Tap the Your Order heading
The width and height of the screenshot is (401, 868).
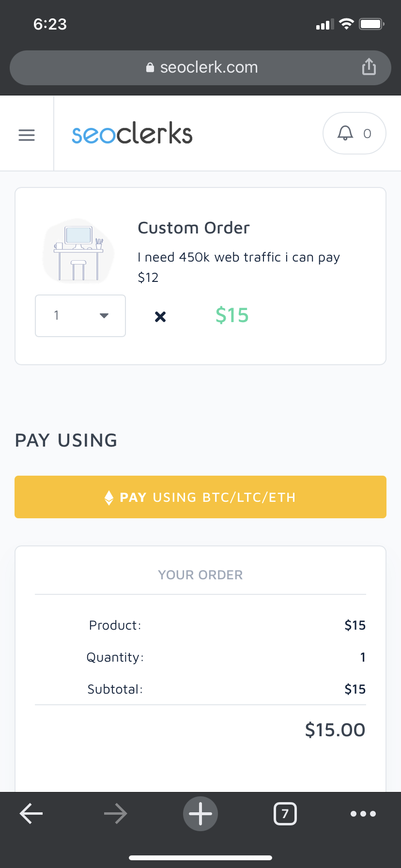[x=200, y=575]
